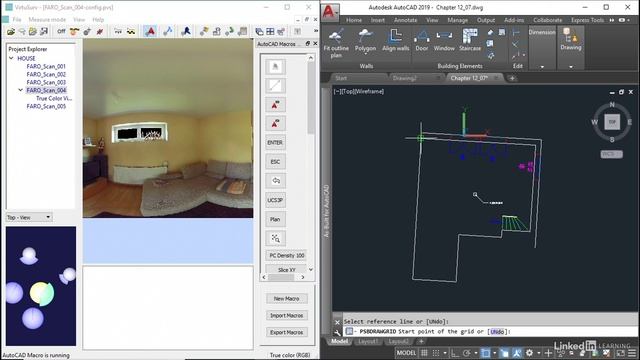Click the Fit outline plan tool

point(336,44)
